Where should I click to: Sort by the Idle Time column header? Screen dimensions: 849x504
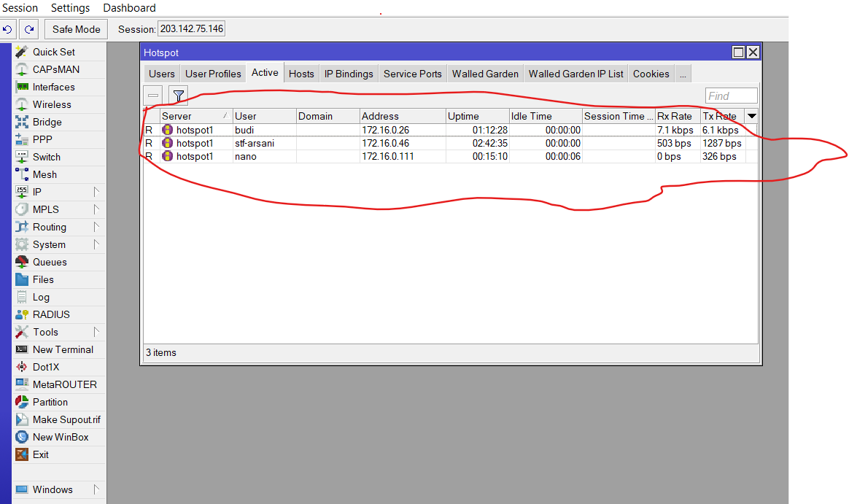(546, 116)
